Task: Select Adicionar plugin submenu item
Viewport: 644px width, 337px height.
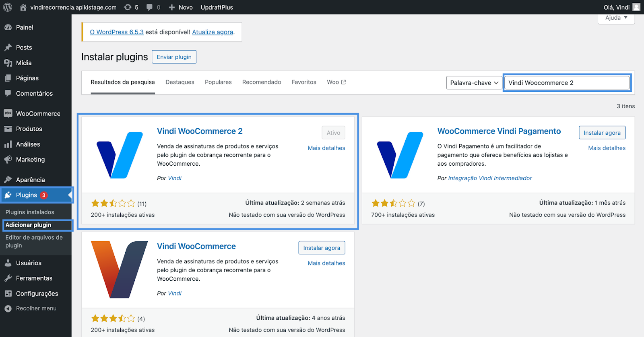Action: (x=28, y=225)
